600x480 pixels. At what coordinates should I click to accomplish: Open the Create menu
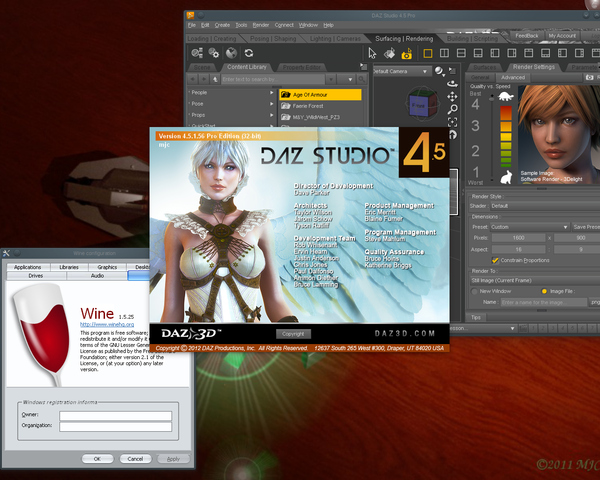(222, 25)
